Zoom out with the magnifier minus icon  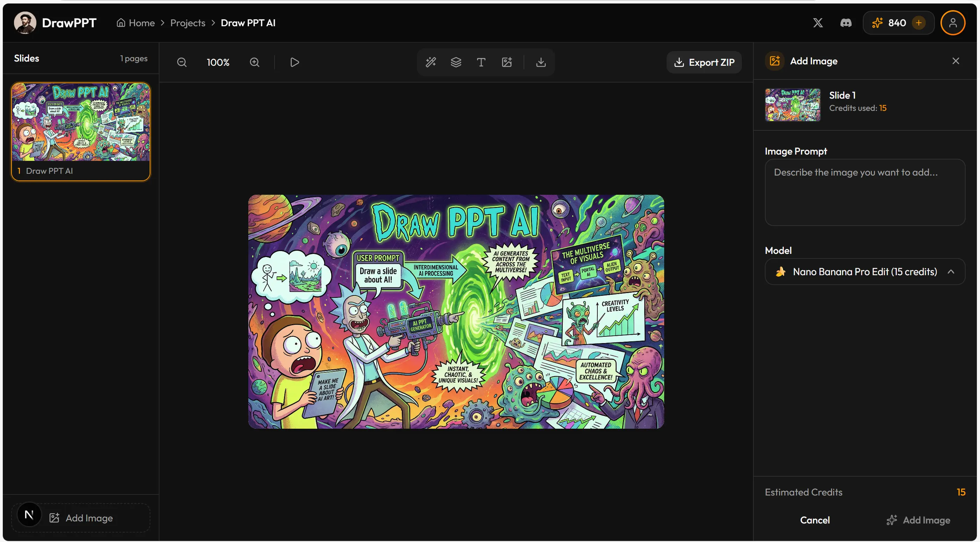(x=182, y=62)
